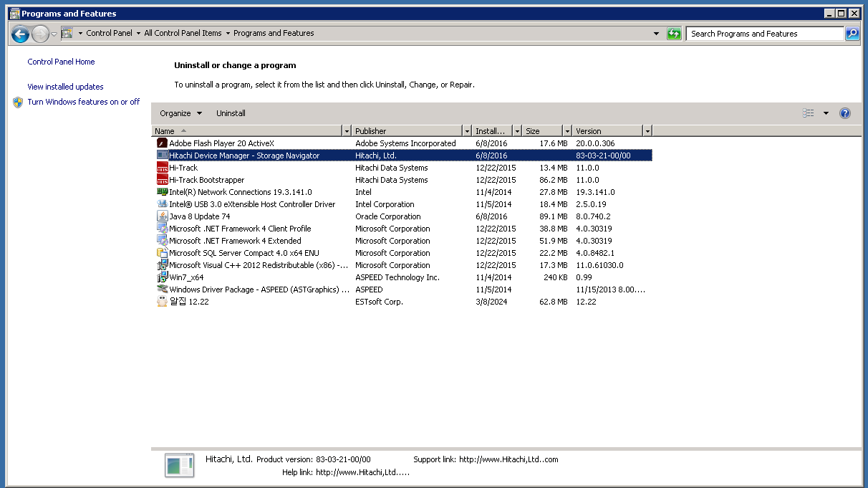Expand the address bar history dropdown

(657, 34)
